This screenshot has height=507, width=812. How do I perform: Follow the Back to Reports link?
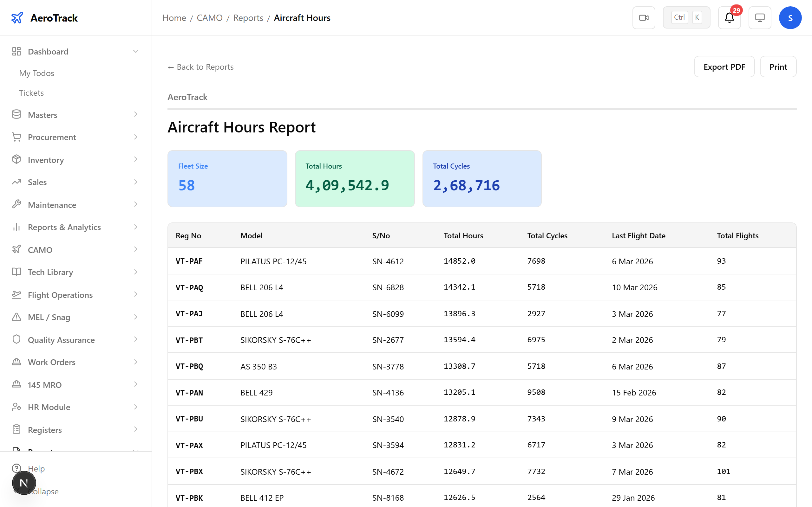tap(200, 67)
